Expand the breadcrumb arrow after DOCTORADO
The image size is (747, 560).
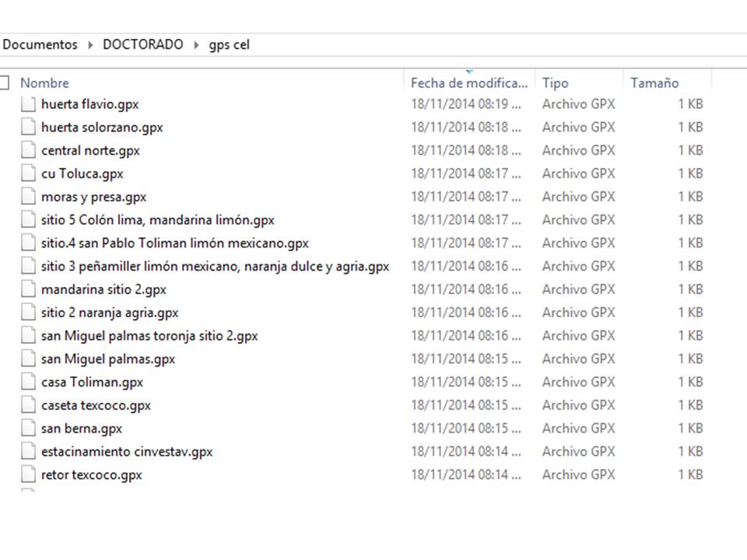click(196, 45)
